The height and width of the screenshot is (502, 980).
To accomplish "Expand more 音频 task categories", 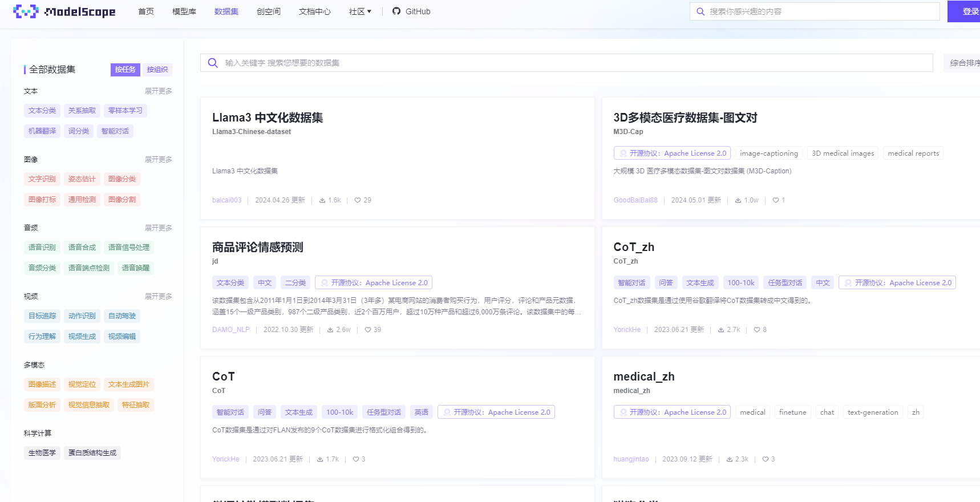I will (159, 228).
